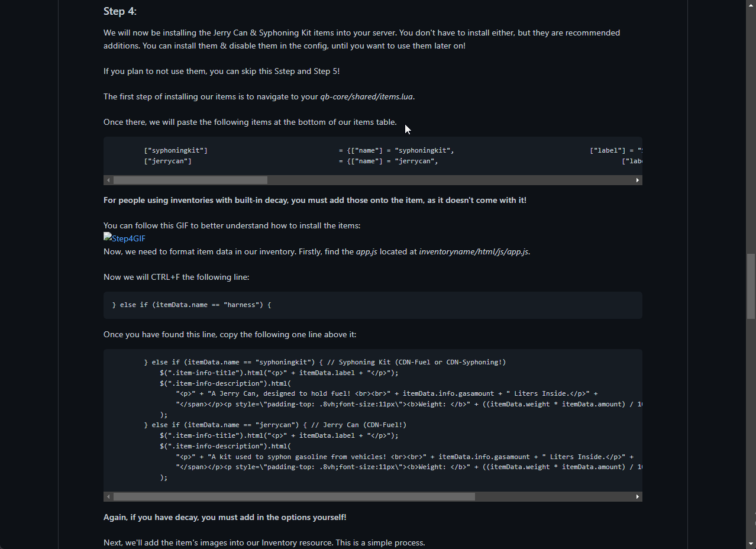Click the ["jerrycan"] item code line

[167, 161]
